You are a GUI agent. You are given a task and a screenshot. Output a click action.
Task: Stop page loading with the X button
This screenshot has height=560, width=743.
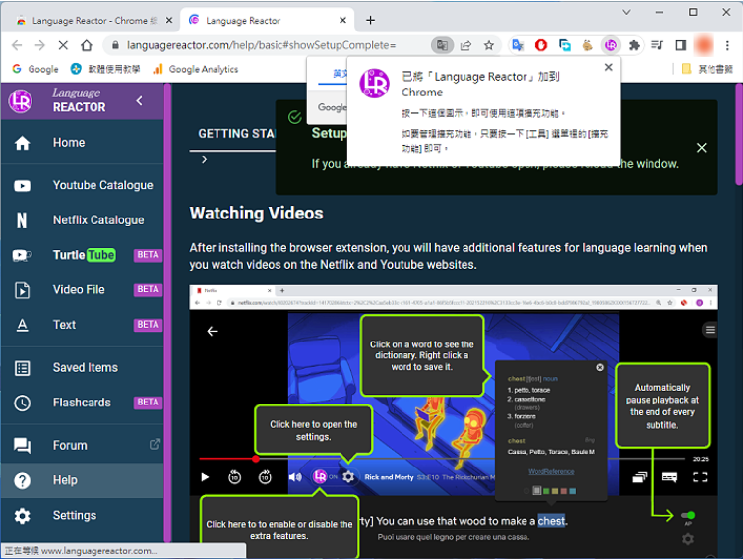[63, 45]
